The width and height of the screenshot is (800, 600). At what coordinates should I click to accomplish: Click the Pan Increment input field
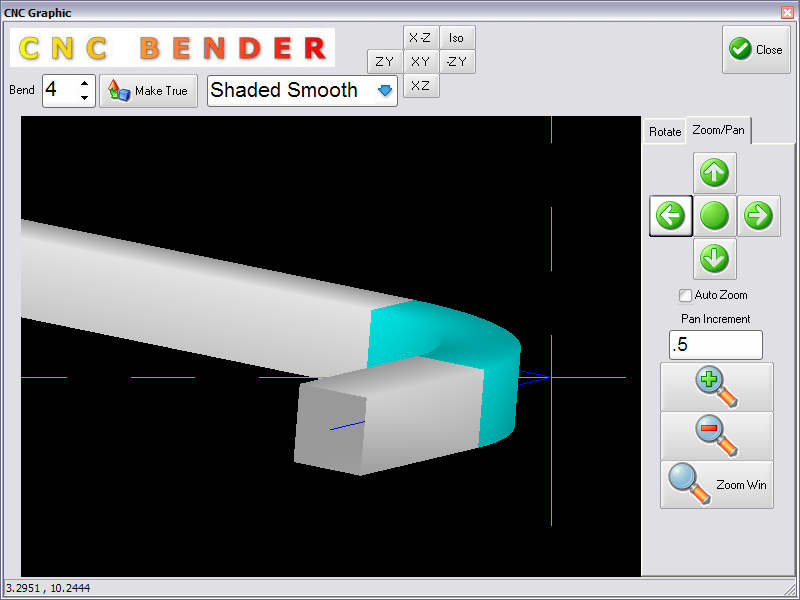tap(715, 345)
